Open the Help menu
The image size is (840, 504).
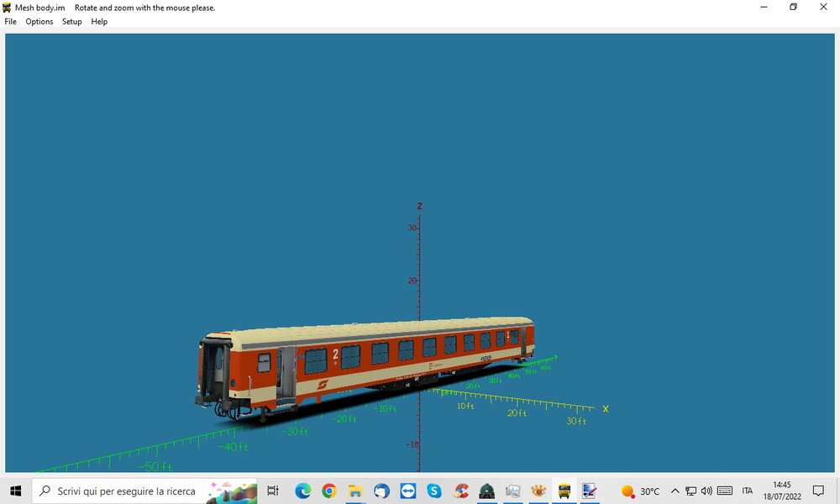pyautogui.click(x=99, y=22)
